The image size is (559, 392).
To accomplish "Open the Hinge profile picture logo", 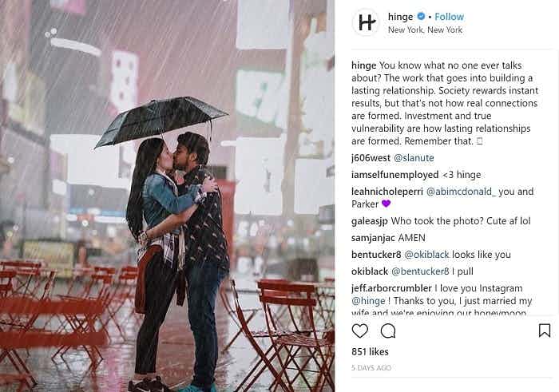I will (x=366, y=22).
